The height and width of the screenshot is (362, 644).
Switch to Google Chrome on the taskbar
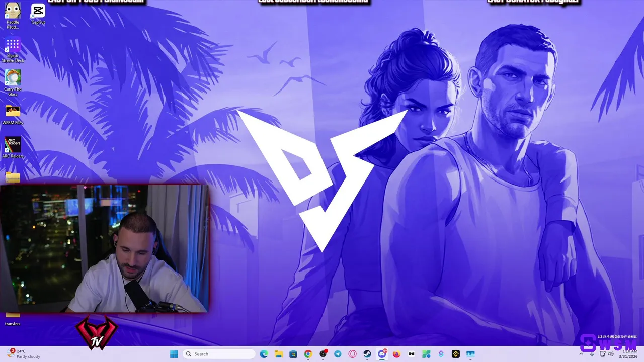click(308, 354)
